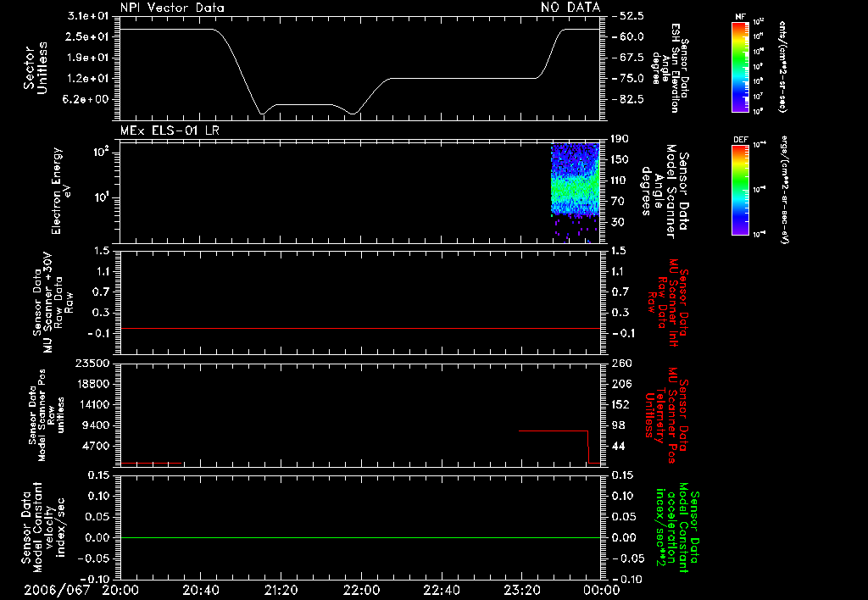Click the '2.5e+01' sector axis value

(x=87, y=36)
